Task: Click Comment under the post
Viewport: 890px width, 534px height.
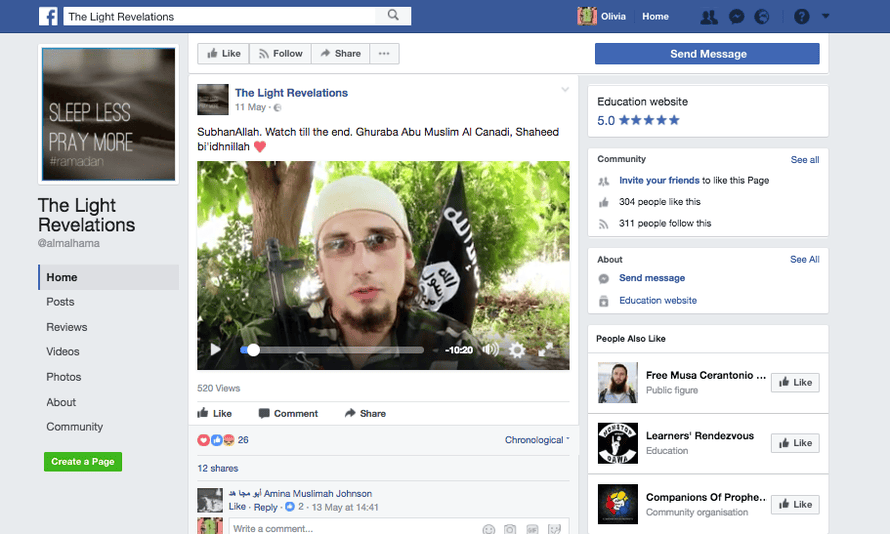Action: click(x=288, y=413)
